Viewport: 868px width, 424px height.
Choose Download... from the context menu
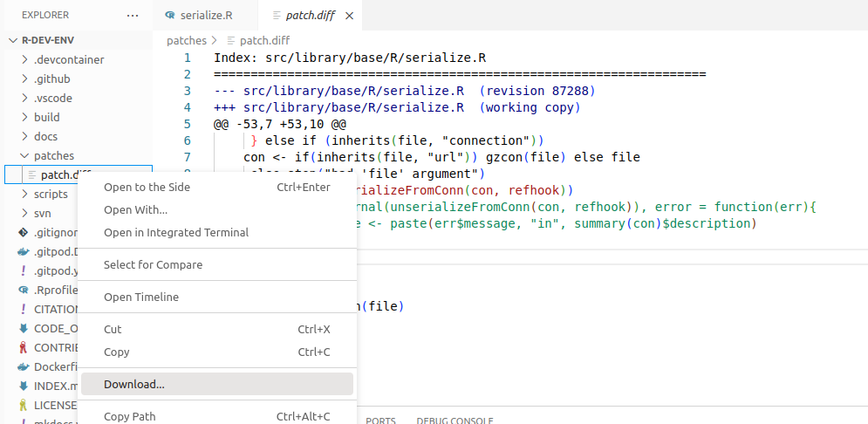pos(134,384)
